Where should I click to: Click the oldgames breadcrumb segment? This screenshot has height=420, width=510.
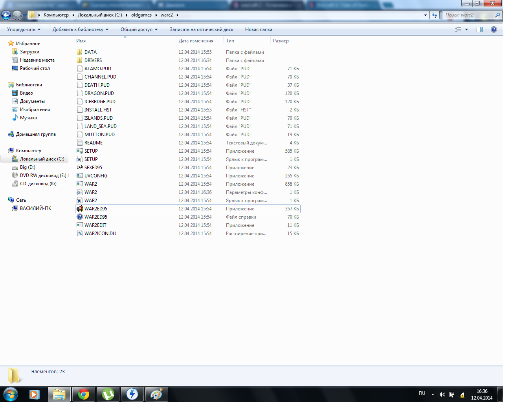[141, 15]
